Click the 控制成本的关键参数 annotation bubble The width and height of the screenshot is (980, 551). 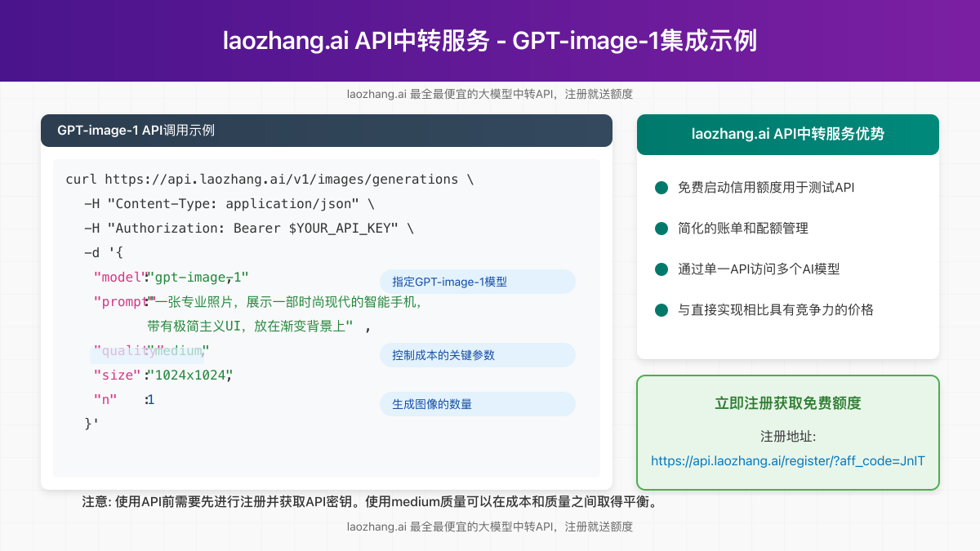tap(478, 355)
